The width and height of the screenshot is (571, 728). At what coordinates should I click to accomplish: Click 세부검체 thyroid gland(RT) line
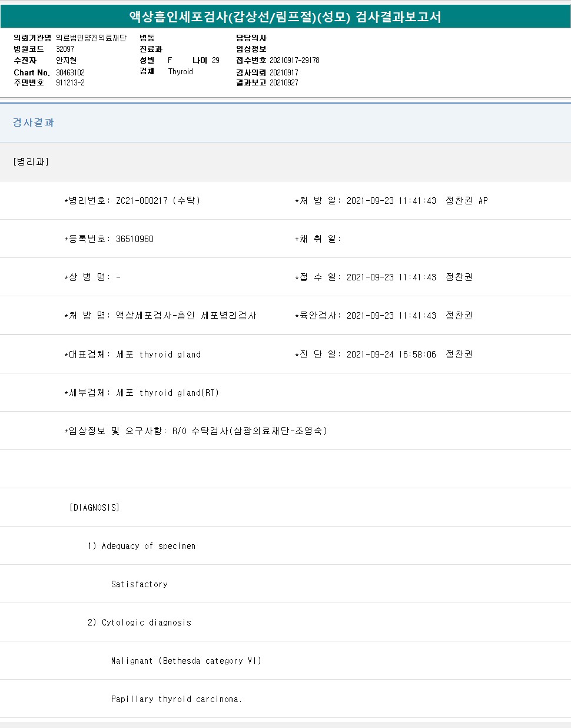141,393
